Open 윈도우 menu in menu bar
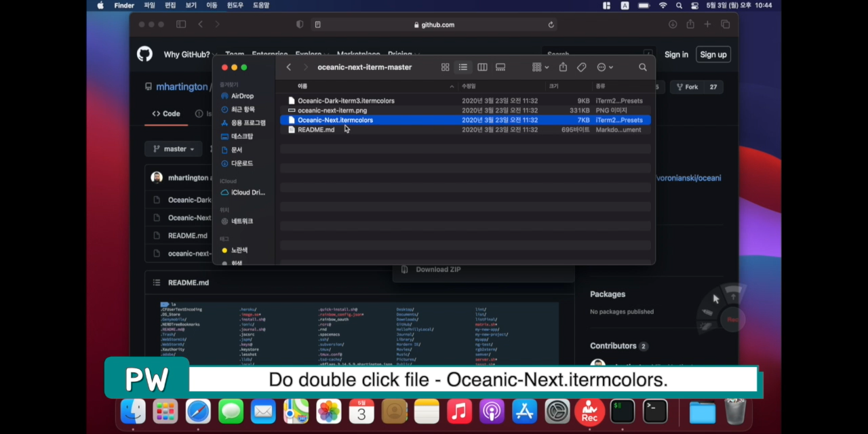 pos(235,5)
